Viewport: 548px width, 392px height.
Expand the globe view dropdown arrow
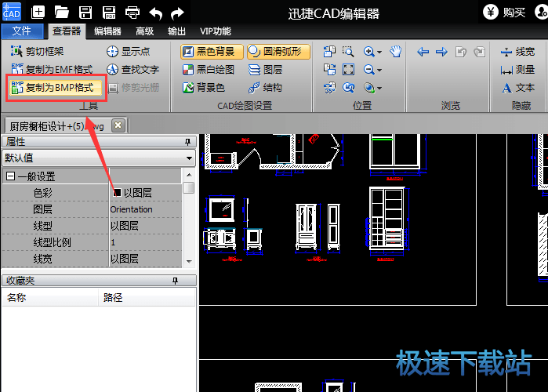(x=380, y=88)
